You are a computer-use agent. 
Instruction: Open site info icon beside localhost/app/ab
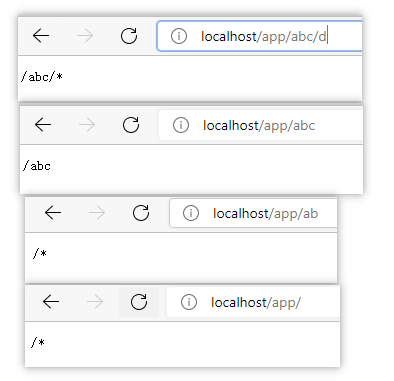pyautogui.click(x=191, y=213)
